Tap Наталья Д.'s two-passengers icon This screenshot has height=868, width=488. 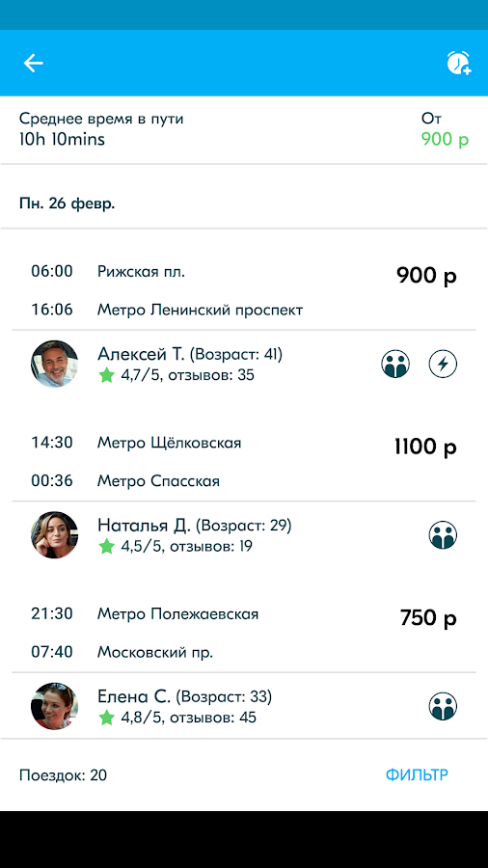[444, 535]
